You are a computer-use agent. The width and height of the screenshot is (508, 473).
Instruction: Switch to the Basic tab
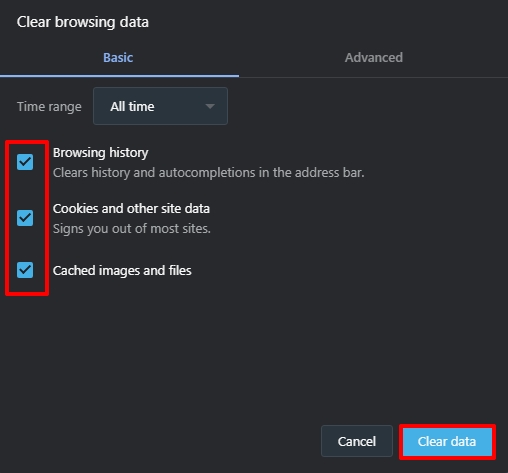(118, 58)
